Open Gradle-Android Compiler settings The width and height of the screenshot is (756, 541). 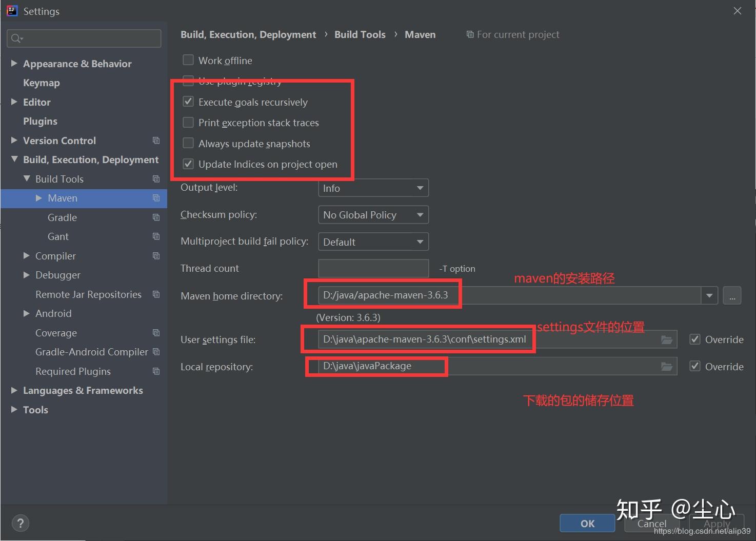point(91,352)
